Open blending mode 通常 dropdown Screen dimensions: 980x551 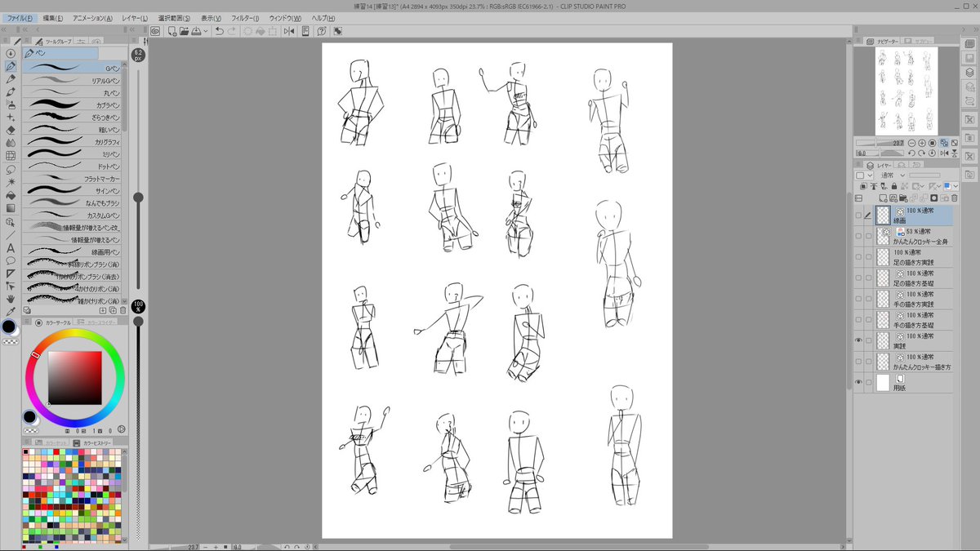(x=892, y=176)
